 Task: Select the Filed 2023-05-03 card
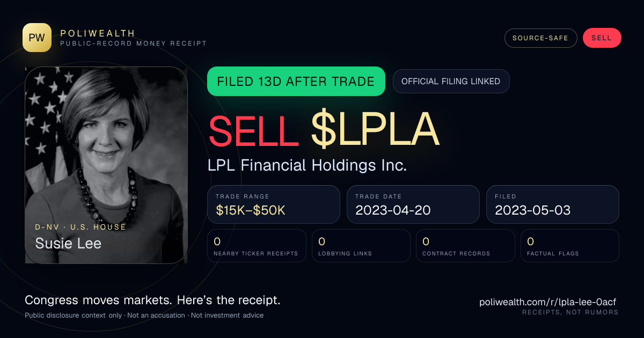(x=553, y=204)
